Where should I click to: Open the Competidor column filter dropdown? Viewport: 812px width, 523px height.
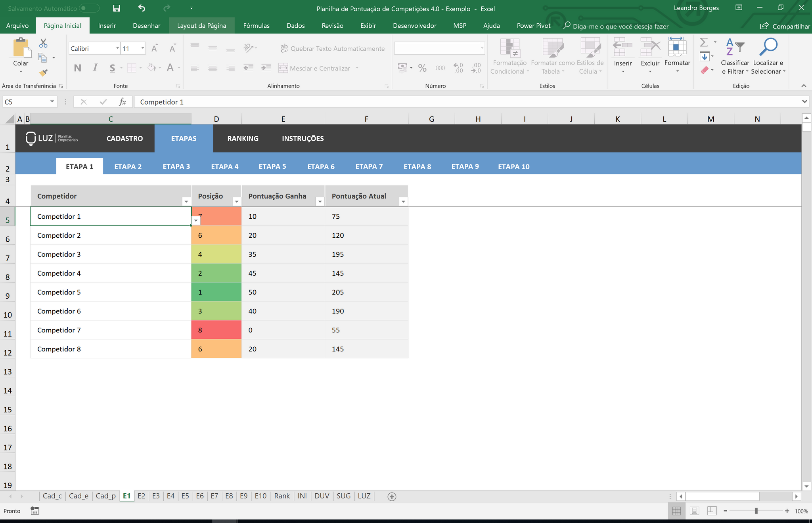point(186,201)
